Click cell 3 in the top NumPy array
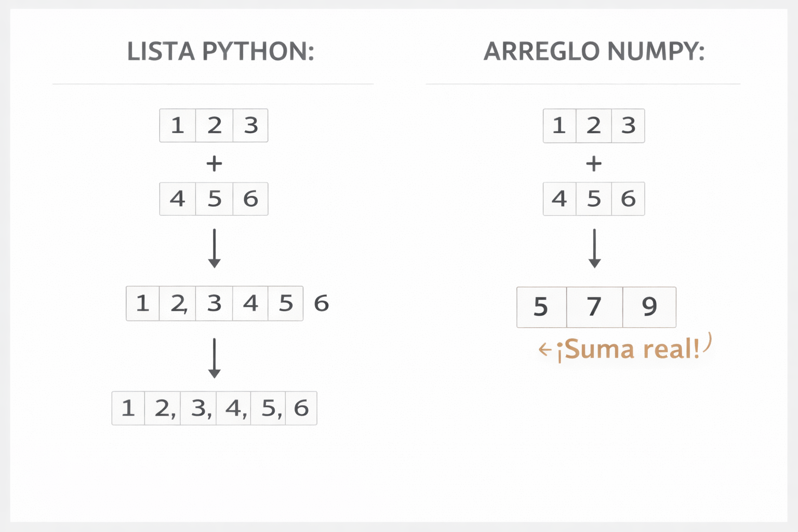The width and height of the screenshot is (798, 532). (x=629, y=126)
